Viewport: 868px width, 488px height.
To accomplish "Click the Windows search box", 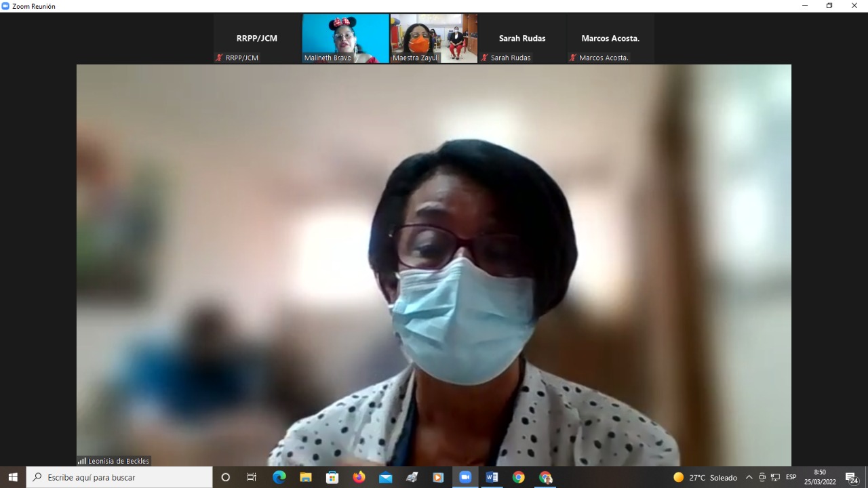I will 119,477.
